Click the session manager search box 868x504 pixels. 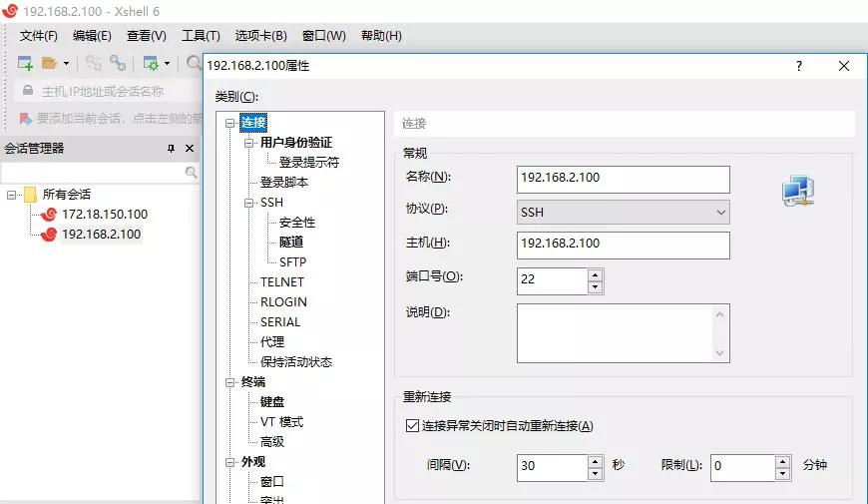pyautogui.click(x=93, y=173)
